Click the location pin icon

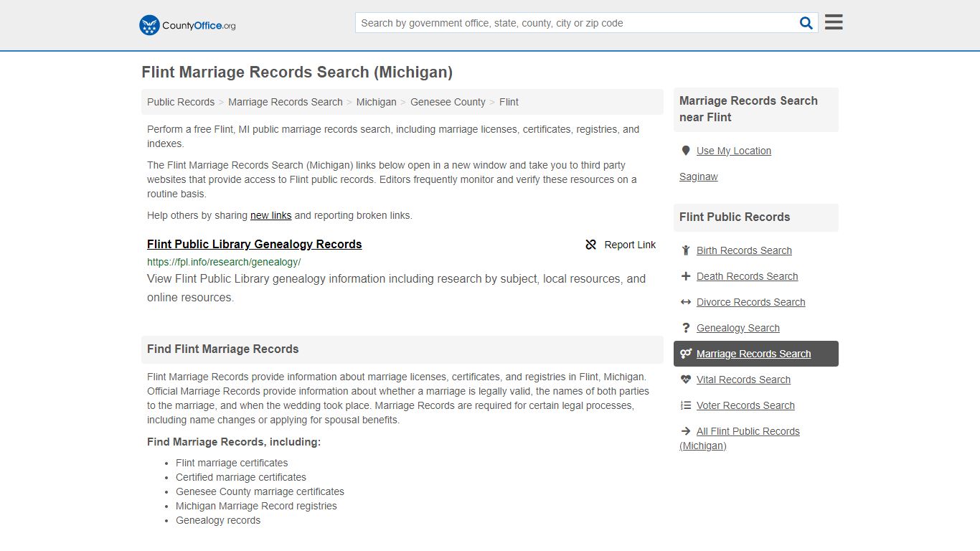pyautogui.click(x=686, y=151)
